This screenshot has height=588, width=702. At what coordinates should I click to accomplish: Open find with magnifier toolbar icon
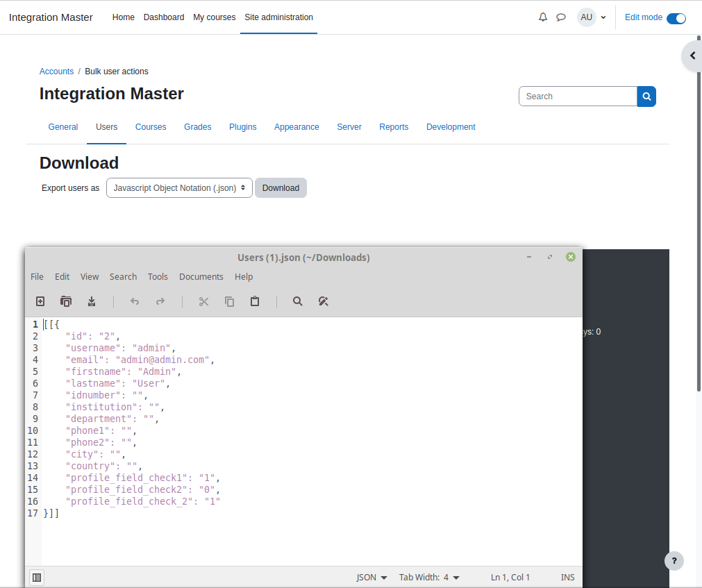coord(298,301)
